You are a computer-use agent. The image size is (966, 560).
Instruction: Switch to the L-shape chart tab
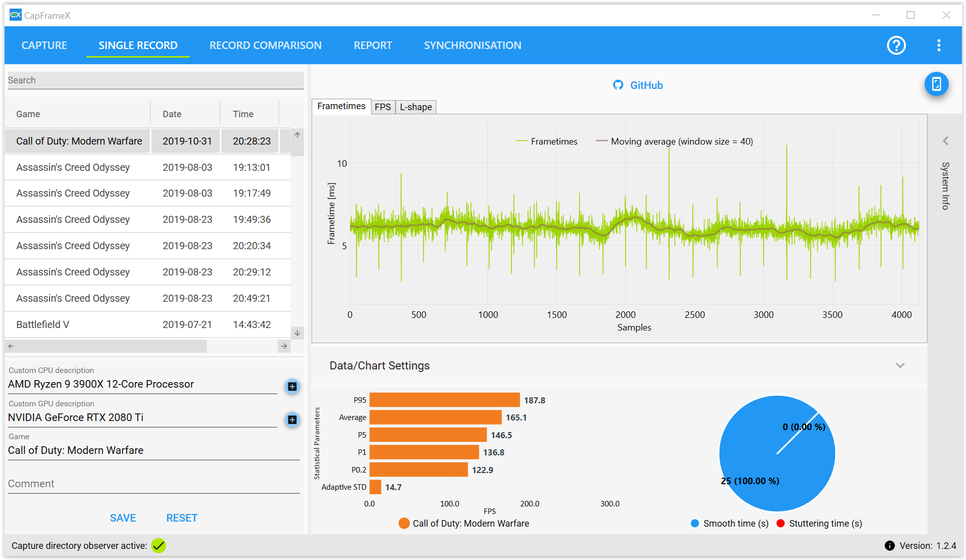coord(416,107)
